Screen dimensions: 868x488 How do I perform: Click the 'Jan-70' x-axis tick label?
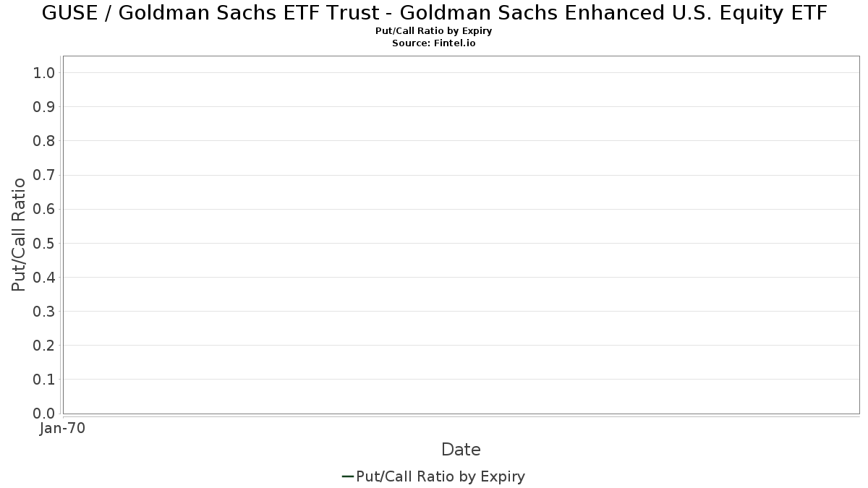pyautogui.click(x=63, y=429)
